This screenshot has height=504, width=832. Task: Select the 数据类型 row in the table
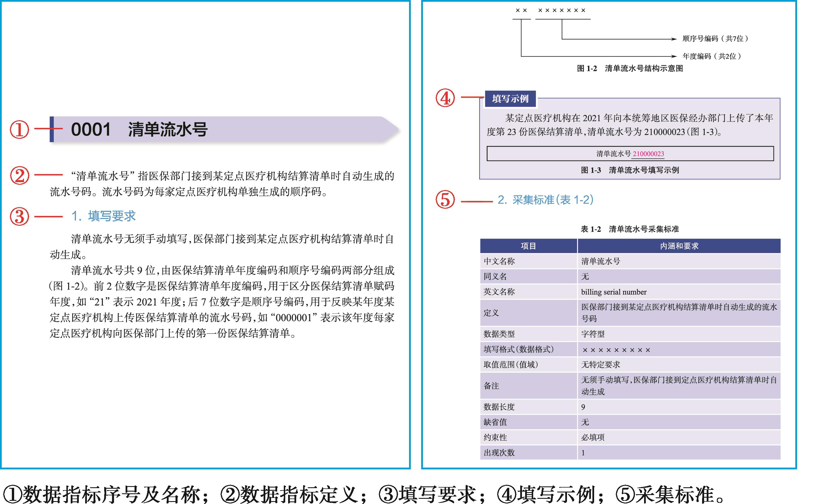tap(499, 334)
